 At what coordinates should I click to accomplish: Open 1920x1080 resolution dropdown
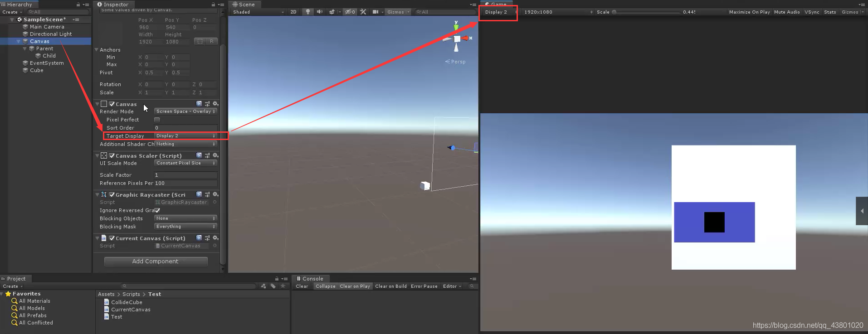[x=558, y=12]
